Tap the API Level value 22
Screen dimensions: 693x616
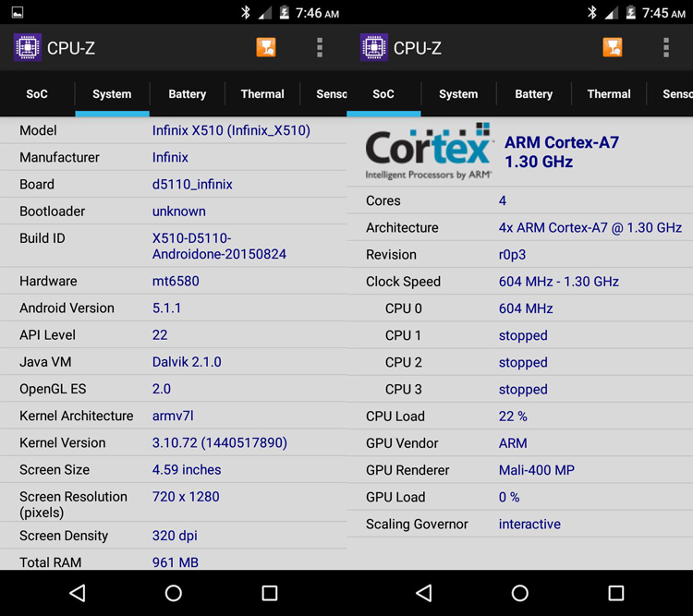pos(160,335)
